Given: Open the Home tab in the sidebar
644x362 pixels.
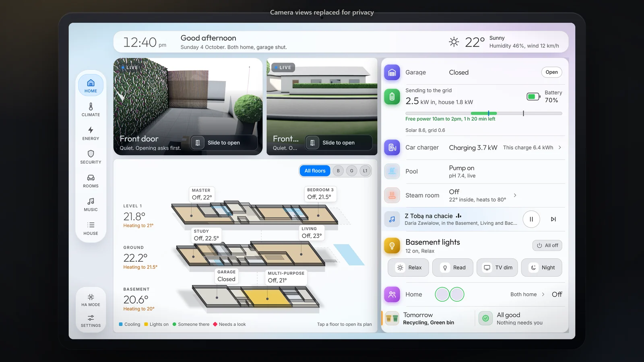Looking at the screenshot, I should click(91, 86).
